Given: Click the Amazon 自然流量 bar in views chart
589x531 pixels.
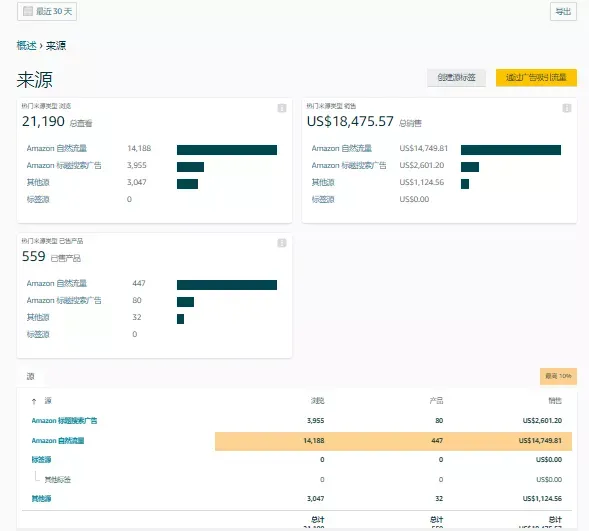Looking at the screenshot, I should (x=227, y=150).
